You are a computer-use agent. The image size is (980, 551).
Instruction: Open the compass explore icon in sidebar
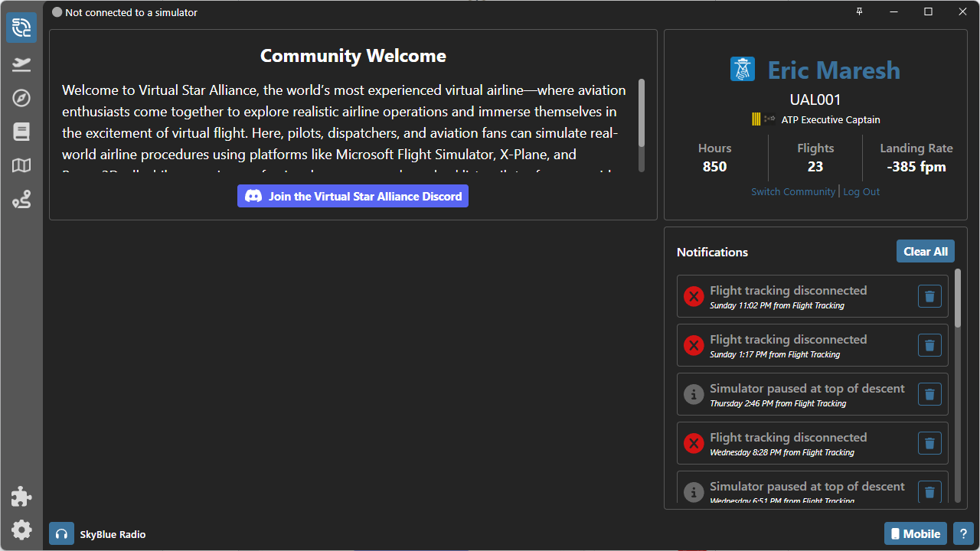point(21,98)
